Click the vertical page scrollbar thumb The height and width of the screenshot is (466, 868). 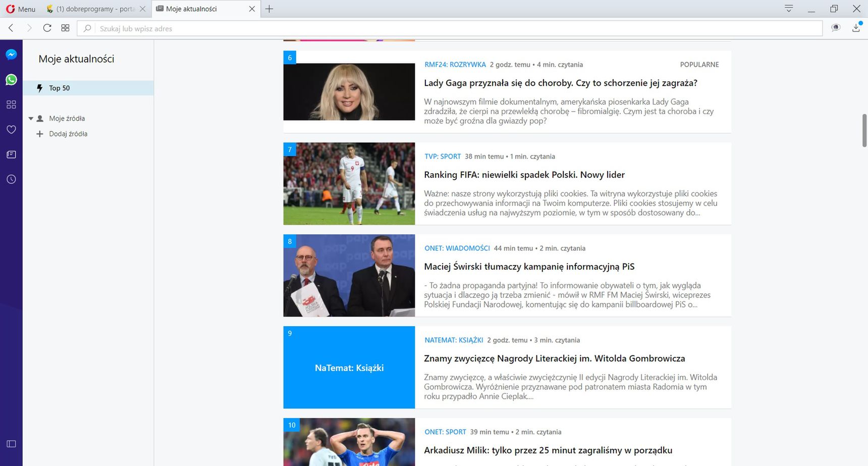click(864, 130)
